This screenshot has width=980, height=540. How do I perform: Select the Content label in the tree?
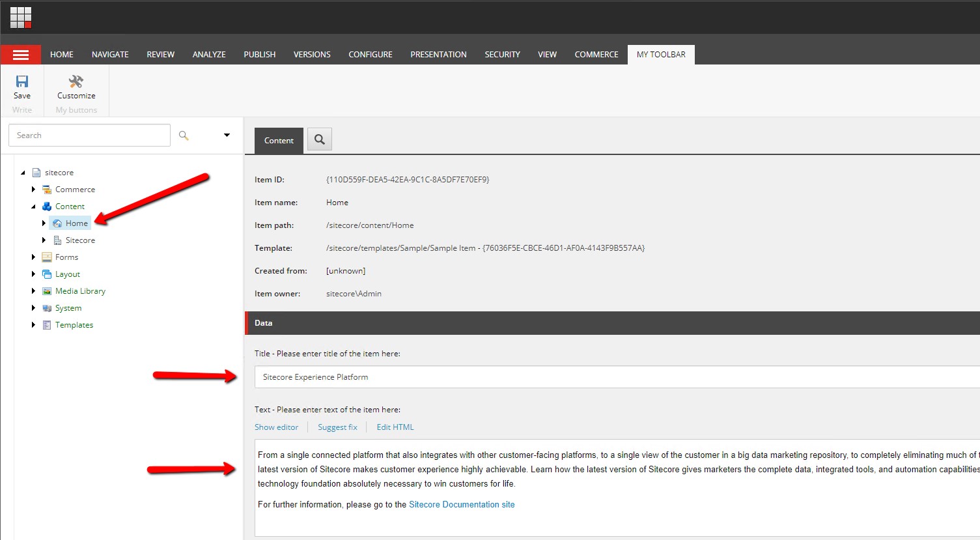[70, 206]
